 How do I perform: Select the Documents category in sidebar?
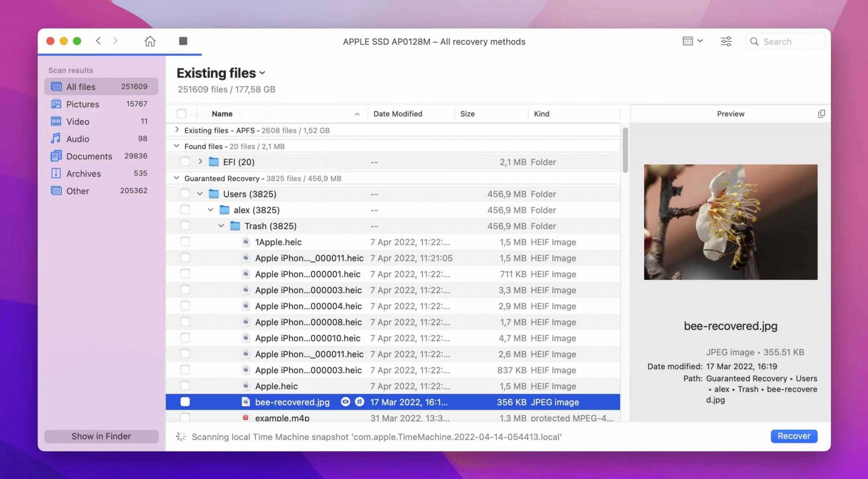coord(89,156)
